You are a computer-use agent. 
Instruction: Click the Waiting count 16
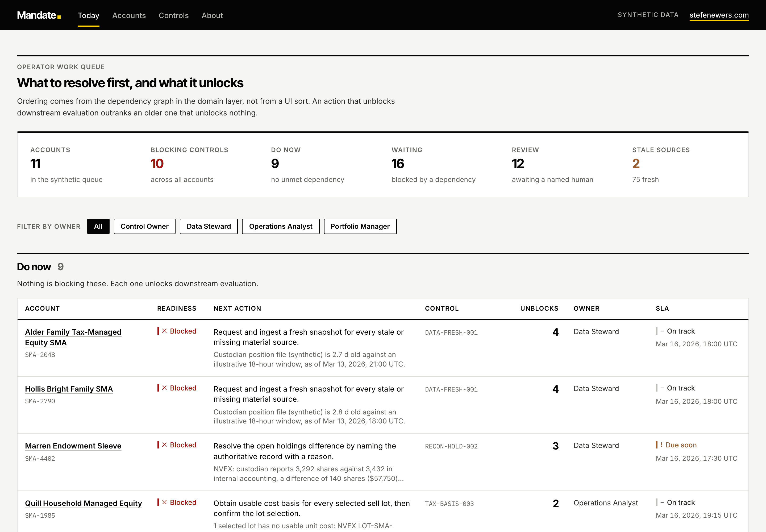[x=398, y=164]
